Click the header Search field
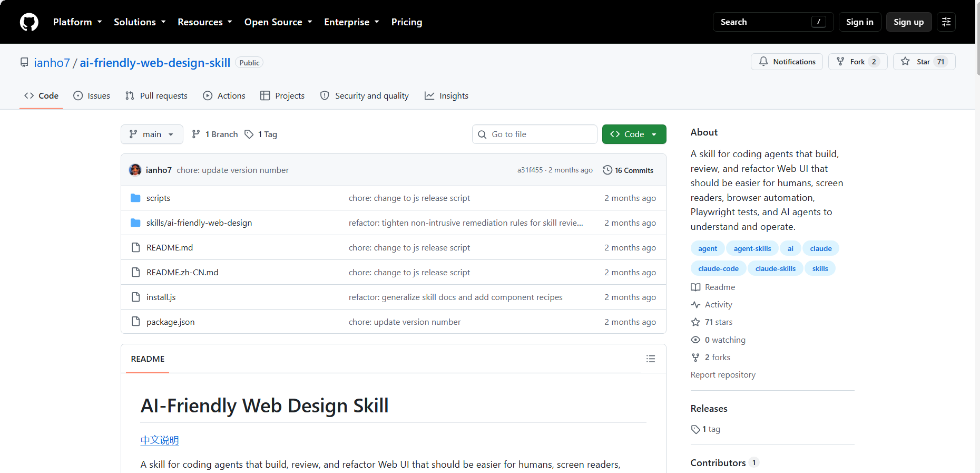The image size is (980, 473). 773,22
